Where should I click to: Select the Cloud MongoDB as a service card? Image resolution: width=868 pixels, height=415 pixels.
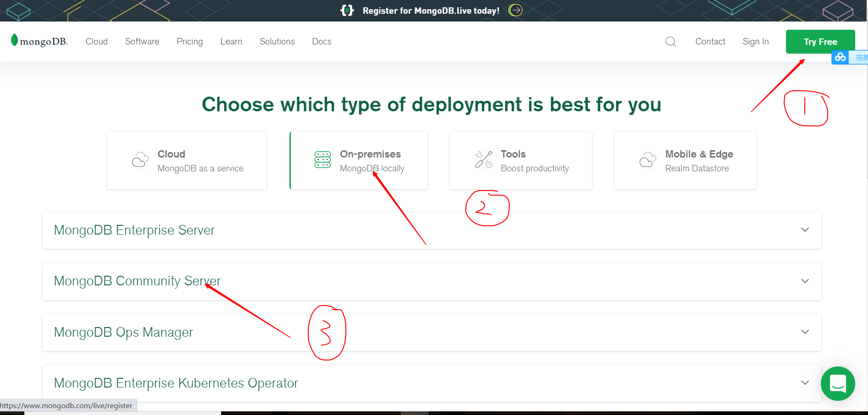point(187,161)
